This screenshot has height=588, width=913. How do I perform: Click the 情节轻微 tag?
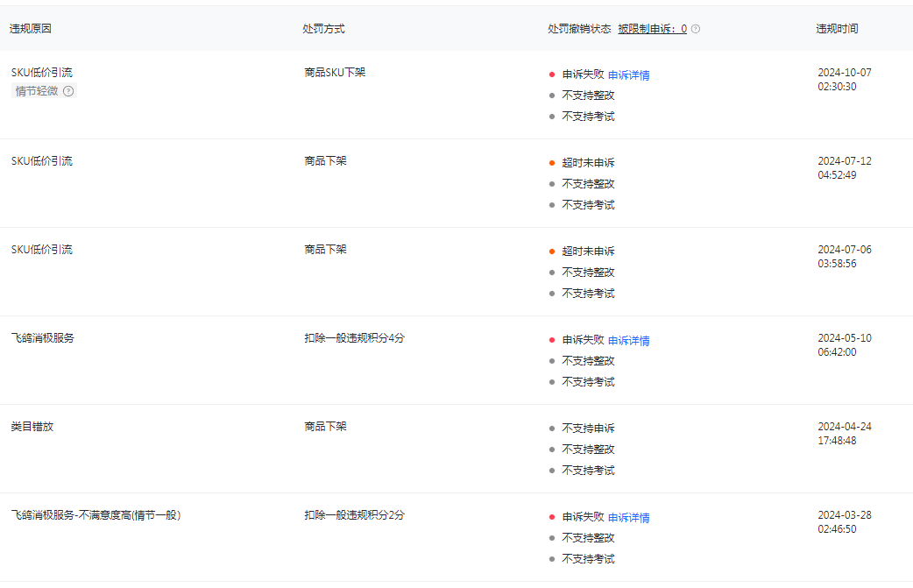37,91
